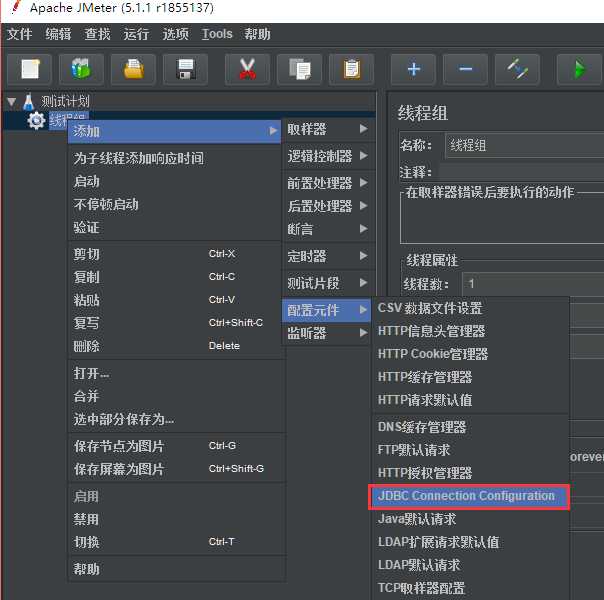Click the 名称 input field
Viewport: 604px width, 600px height.
(524, 146)
